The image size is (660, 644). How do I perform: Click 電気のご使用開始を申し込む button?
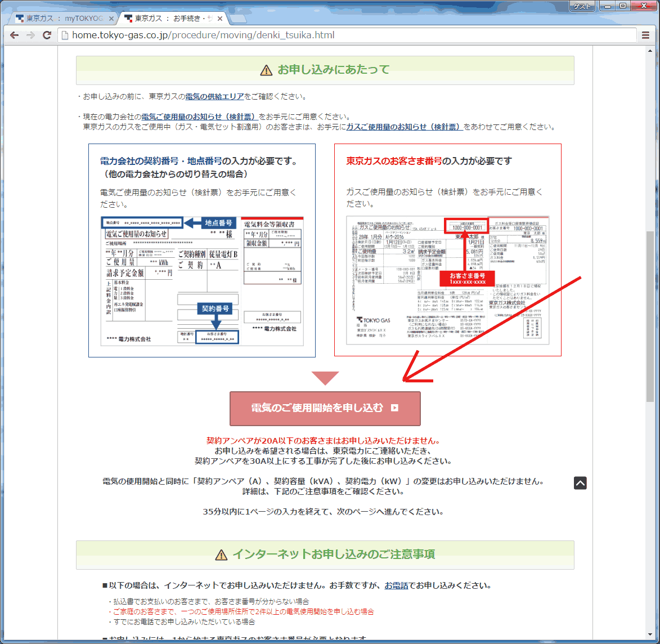coord(325,408)
